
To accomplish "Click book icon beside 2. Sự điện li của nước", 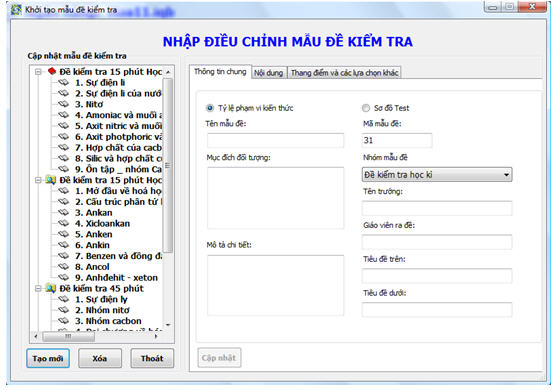I will pos(63,93).
